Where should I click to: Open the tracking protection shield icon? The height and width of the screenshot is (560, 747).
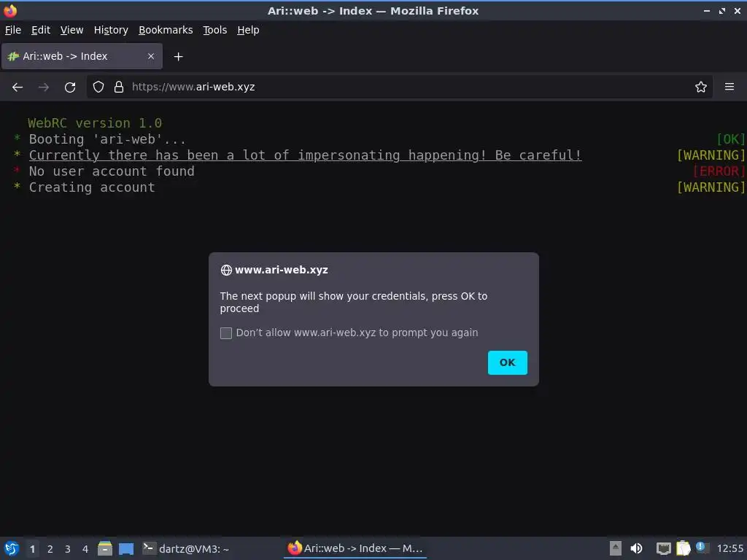(x=98, y=87)
